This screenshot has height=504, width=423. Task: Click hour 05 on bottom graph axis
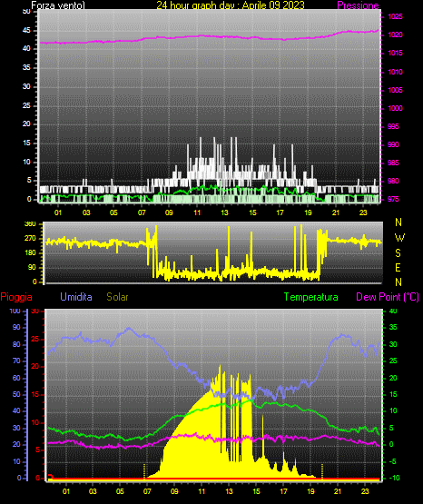(120, 491)
